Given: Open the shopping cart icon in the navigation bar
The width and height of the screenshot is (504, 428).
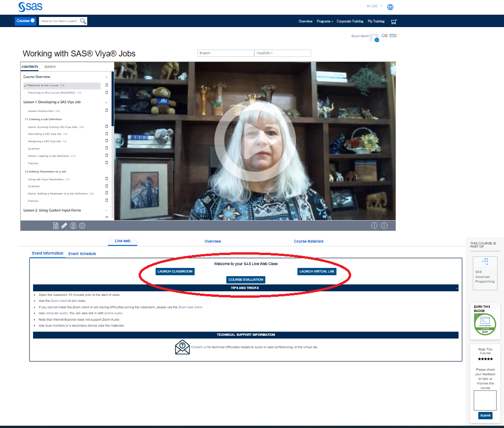Looking at the screenshot, I should (394, 21).
